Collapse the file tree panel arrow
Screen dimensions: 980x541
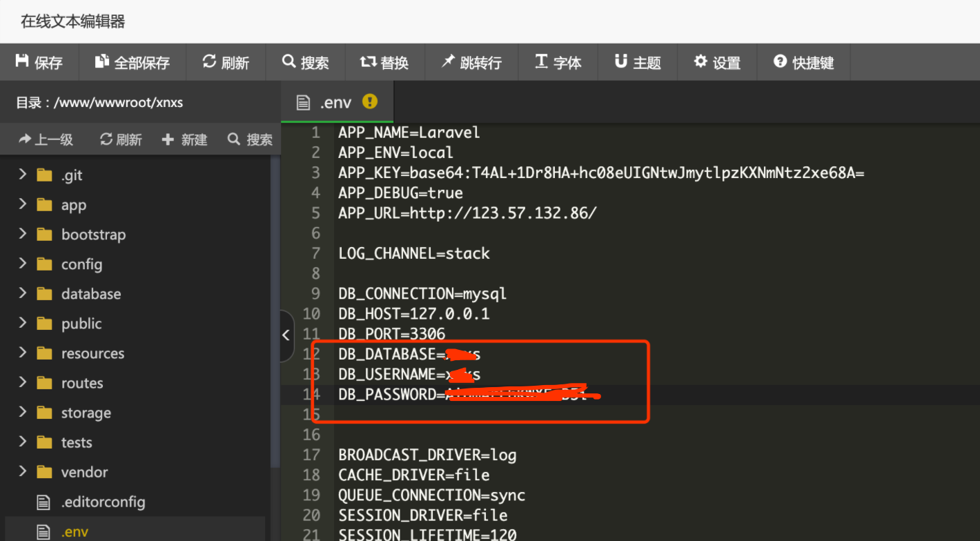286,335
